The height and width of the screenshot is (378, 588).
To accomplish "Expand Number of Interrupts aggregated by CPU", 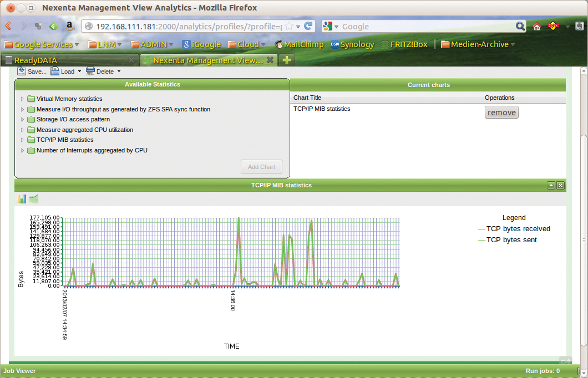I will [x=23, y=150].
